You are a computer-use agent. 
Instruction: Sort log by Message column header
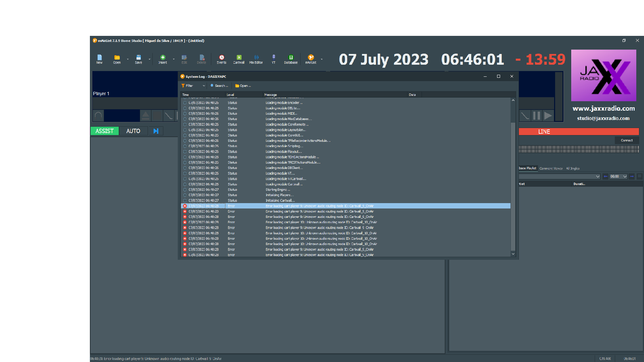(335, 95)
